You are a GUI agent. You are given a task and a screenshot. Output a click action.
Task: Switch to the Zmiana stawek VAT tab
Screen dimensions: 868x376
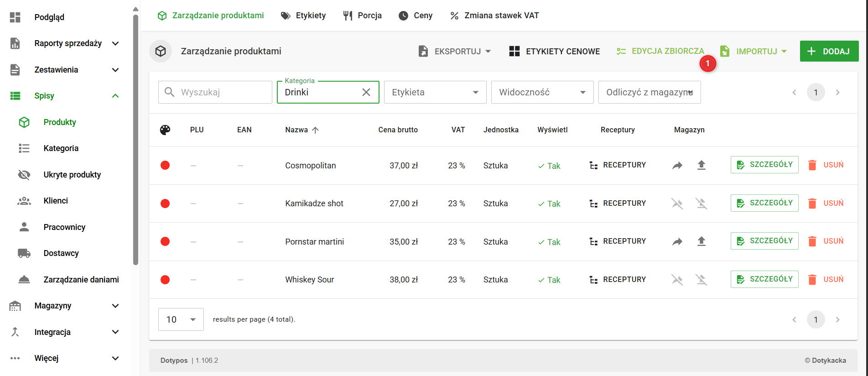(494, 16)
